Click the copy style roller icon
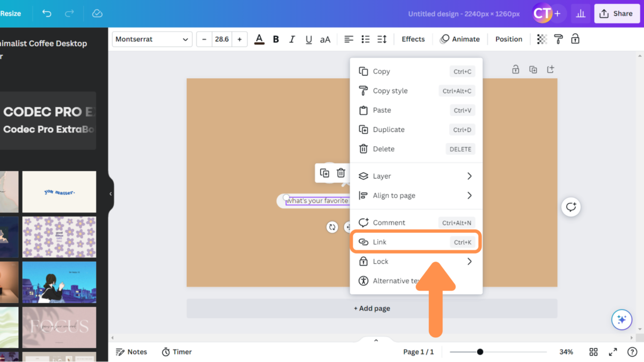644x362 pixels. [x=558, y=39]
